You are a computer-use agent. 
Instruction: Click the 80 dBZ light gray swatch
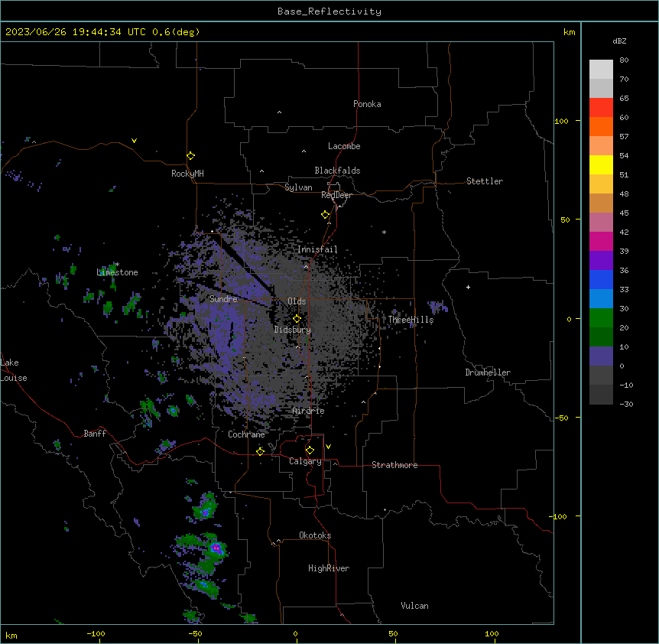click(601, 70)
